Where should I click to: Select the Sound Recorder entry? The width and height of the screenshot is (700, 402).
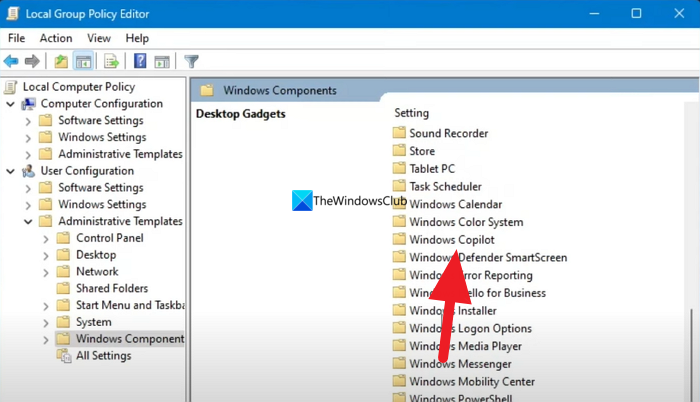click(x=449, y=133)
